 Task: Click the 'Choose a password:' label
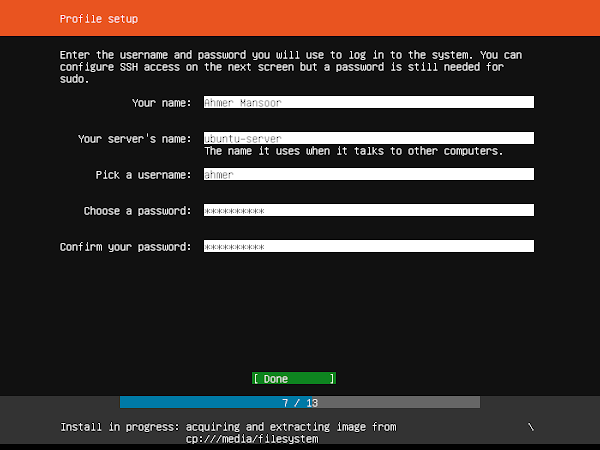pos(137,211)
